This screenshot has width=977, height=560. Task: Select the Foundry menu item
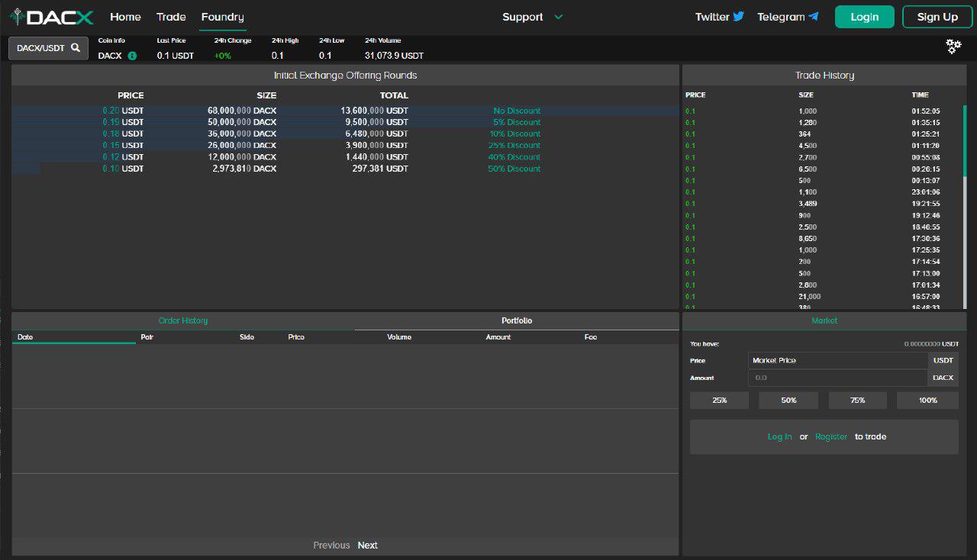pos(223,17)
